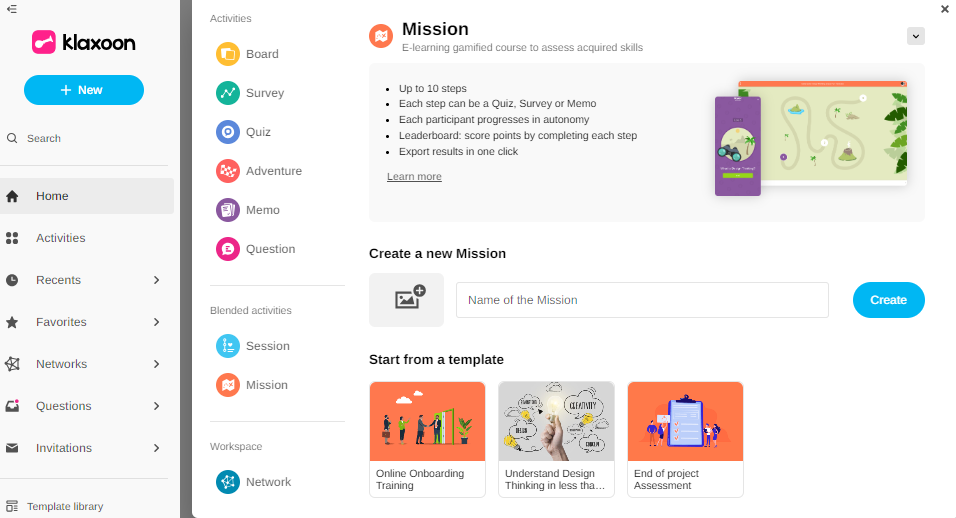This screenshot has height=518, width=956.
Task: Open the Adventure activity icon
Action: coord(228,171)
